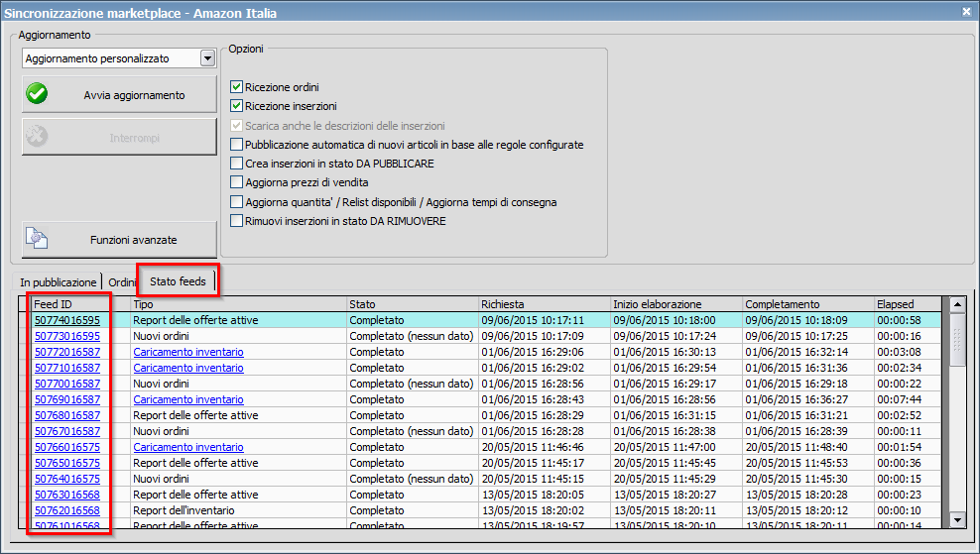Close the Sincronizzazione marketplace window
Image resolution: width=980 pixels, height=554 pixels.
click(967, 12)
